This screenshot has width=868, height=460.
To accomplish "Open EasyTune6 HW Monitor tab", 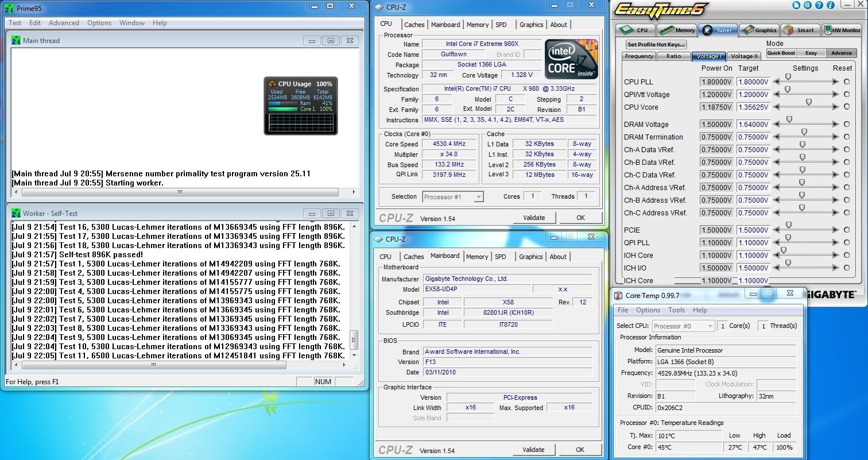I will tap(842, 30).
